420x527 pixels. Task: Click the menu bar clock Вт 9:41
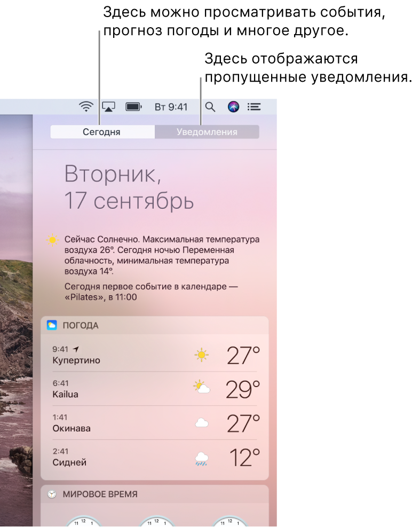[171, 107]
